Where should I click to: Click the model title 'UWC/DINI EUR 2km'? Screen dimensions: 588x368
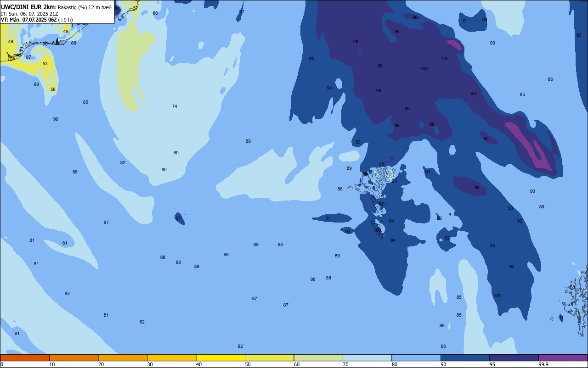tap(28, 6)
